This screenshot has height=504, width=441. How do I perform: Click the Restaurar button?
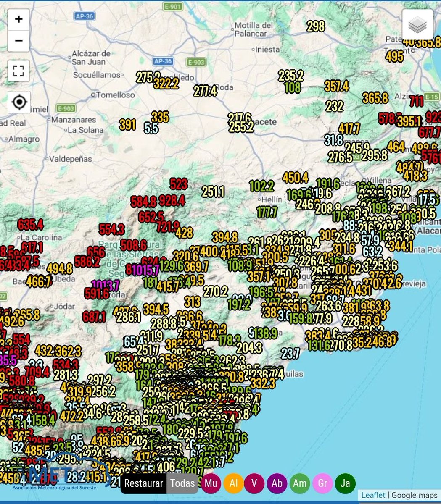tap(143, 483)
